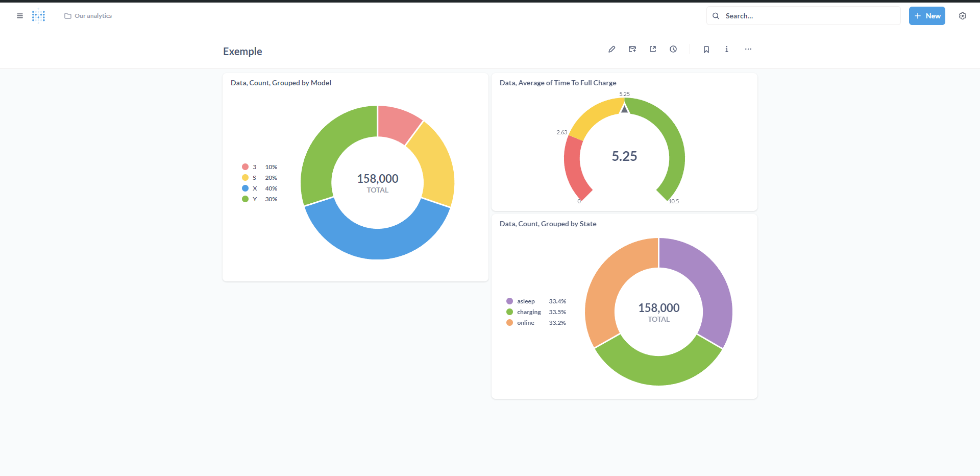The image size is (980, 476).
Task: Show dashboard info panel icon
Action: 727,50
